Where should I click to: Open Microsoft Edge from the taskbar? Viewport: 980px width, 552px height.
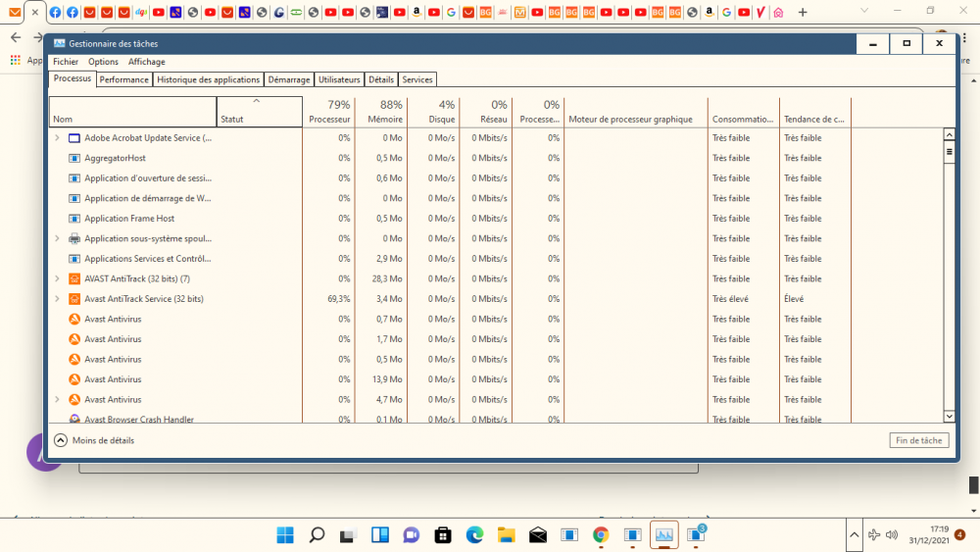474,535
